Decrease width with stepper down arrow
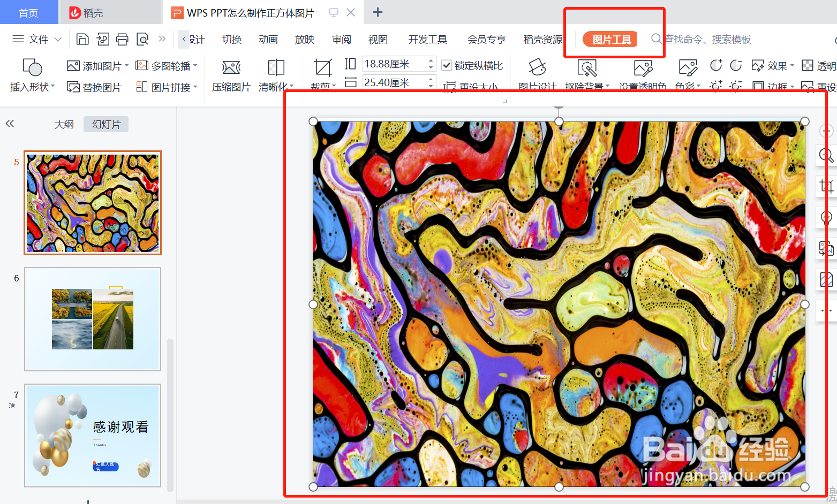 pos(431,86)
